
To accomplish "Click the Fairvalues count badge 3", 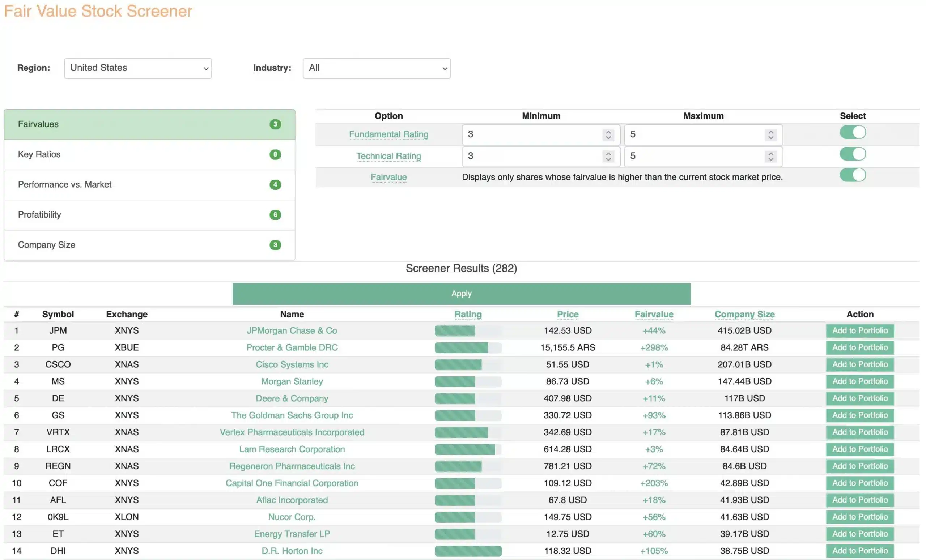I will [x=275, y=124].
